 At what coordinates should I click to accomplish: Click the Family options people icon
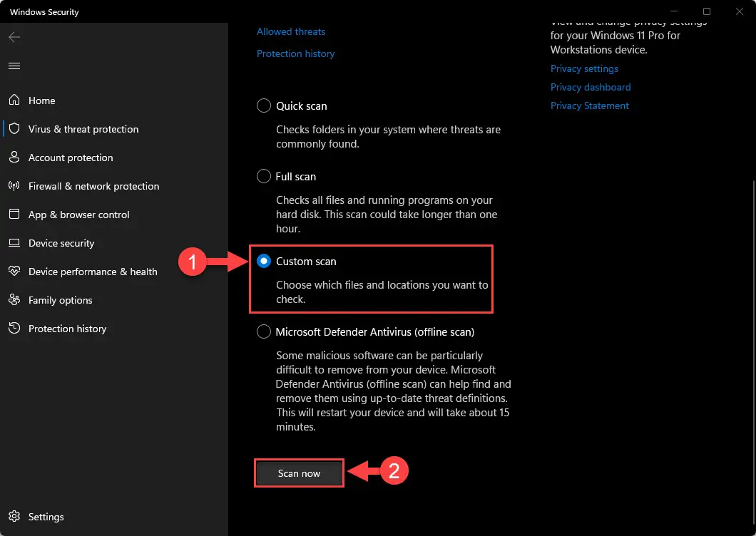(14, 299)
